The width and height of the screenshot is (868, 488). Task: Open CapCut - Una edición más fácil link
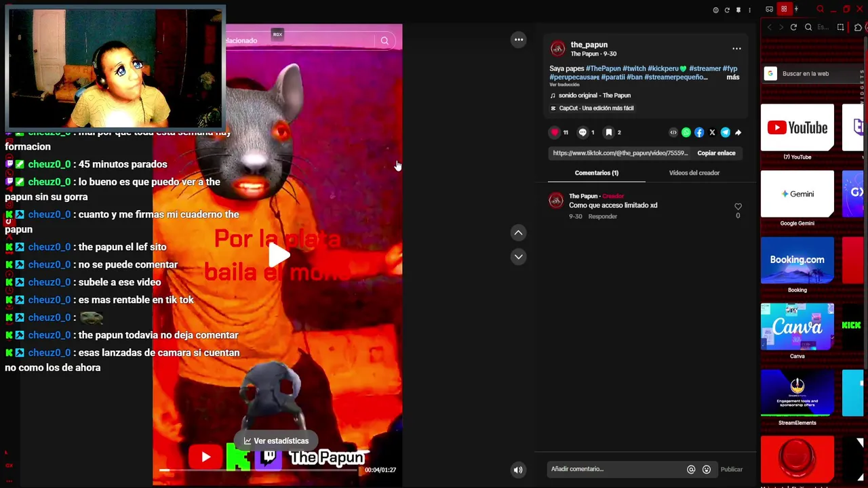[596, 108]
